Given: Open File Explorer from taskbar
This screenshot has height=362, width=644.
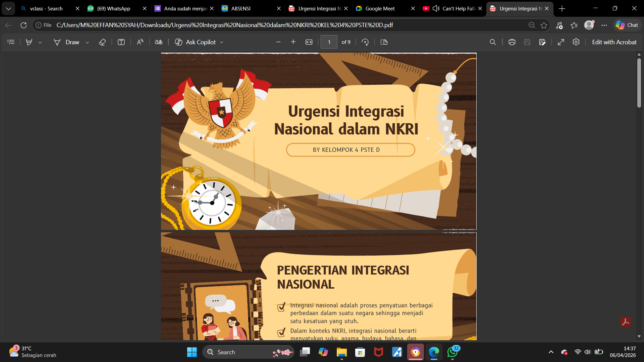Looking at the screenshot, I should (x=341, y=352).
